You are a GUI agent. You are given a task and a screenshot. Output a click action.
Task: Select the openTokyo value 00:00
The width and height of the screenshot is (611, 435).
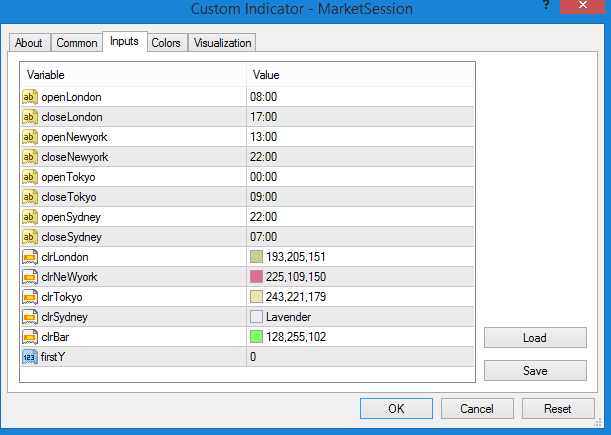[x=263, y=177]
